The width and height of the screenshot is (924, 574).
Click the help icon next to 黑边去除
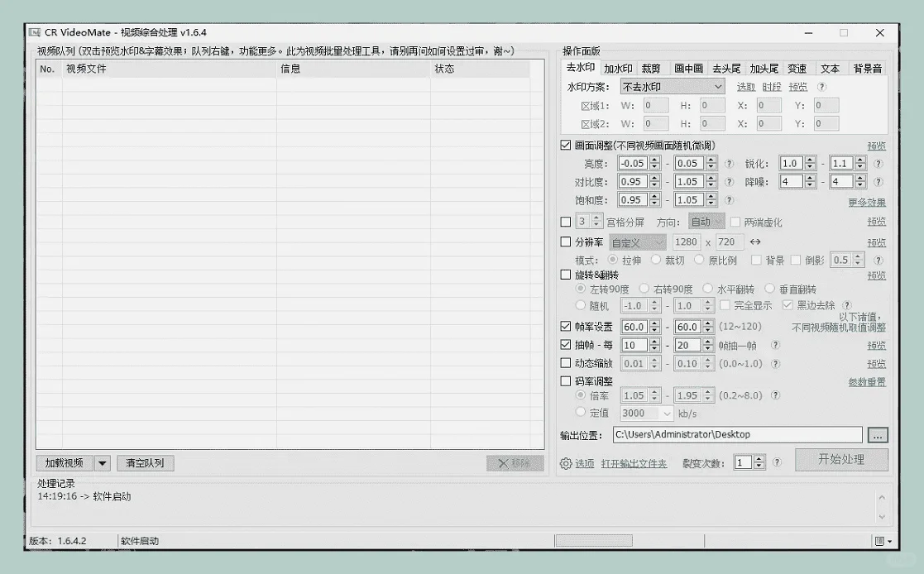pyautogui.click(x=847, y=305)
